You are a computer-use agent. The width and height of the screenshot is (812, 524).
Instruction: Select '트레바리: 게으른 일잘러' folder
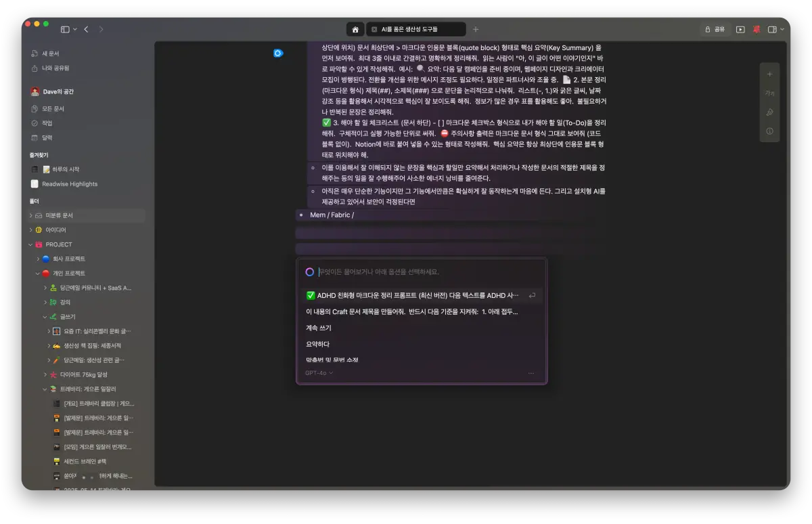pos(88,389)
